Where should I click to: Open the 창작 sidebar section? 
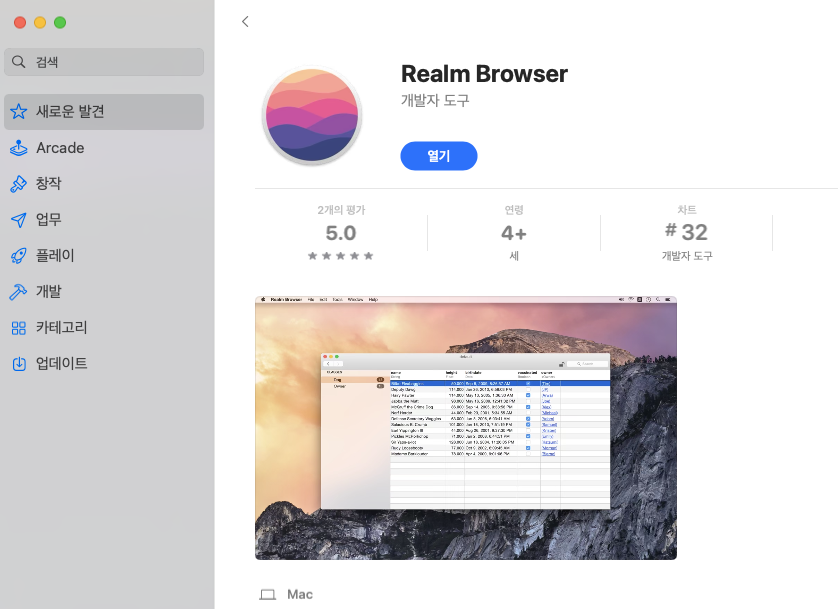[x=104, y=184]
